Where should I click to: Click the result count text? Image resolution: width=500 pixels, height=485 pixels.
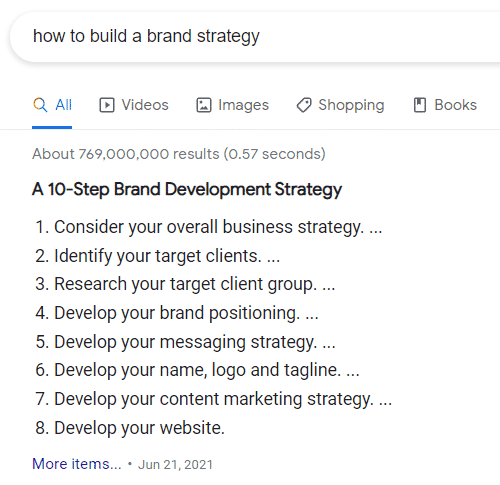(179, 154)
